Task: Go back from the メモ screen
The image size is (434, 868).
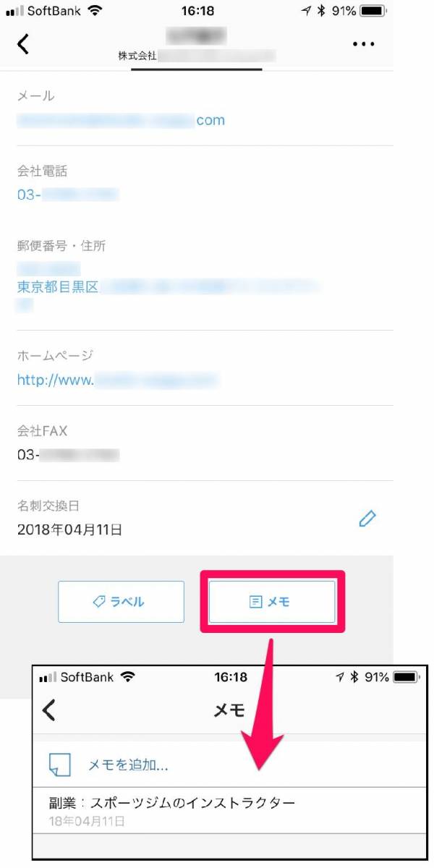Action: pyautogui.click(x=49, y=710)
